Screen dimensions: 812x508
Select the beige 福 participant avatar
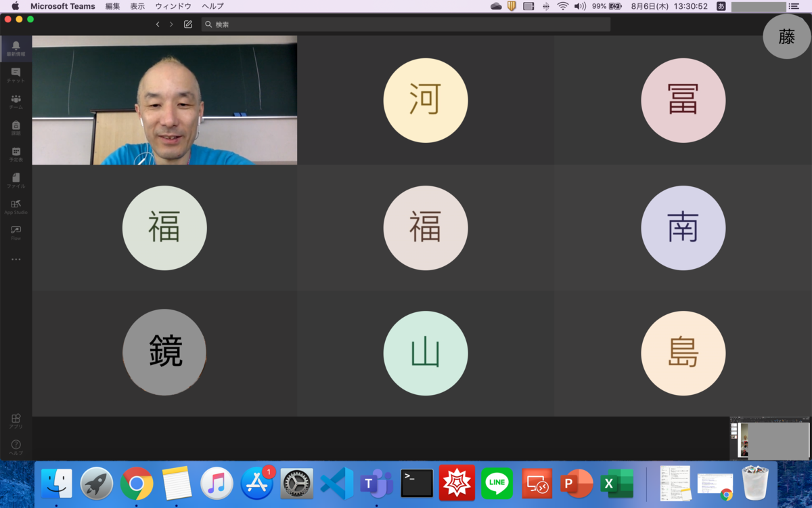pyautogui.click(x=425, y=228)
